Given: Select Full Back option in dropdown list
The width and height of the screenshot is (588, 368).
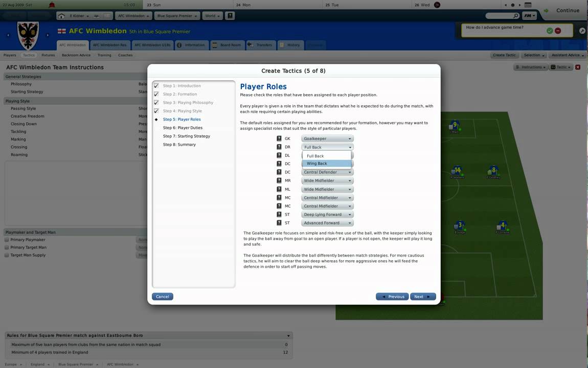Looking at the screenshot, I should coord(327,156).
